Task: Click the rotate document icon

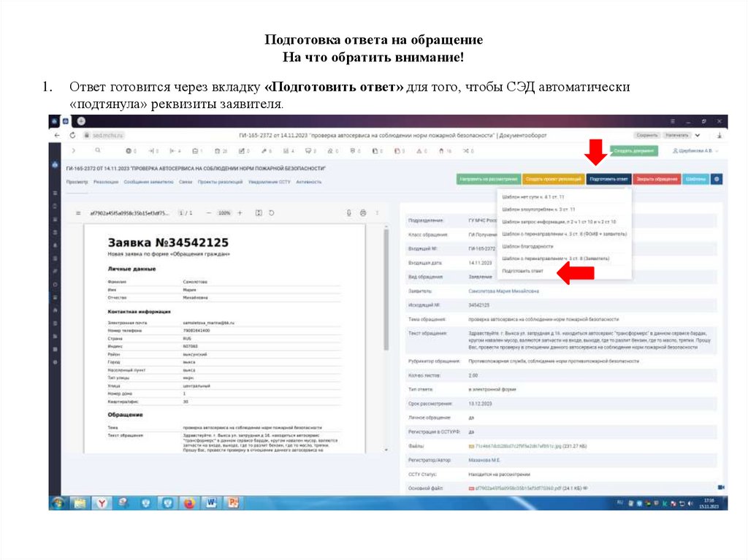Action: pyautogui.click(x=270, y=213)
